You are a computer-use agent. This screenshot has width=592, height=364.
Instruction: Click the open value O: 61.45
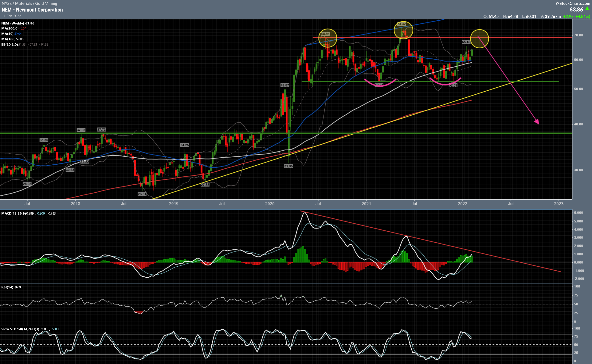pyautogui.click(x=491, y=17)
